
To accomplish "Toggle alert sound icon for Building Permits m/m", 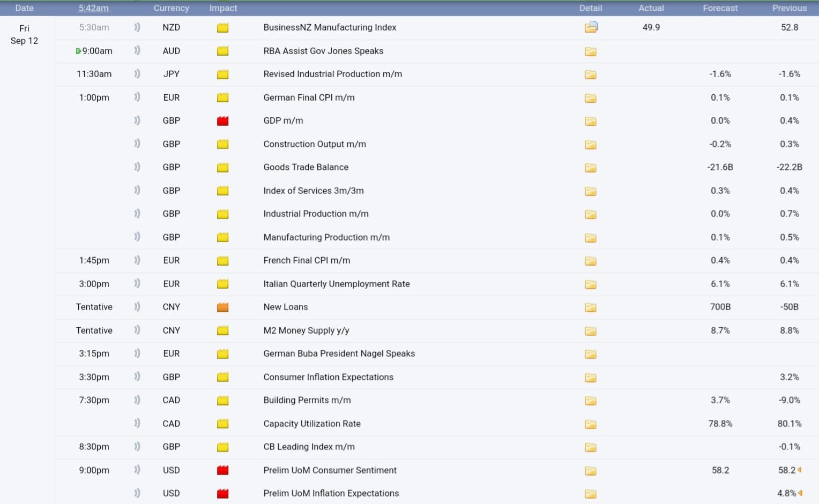I will click(137, 400).
